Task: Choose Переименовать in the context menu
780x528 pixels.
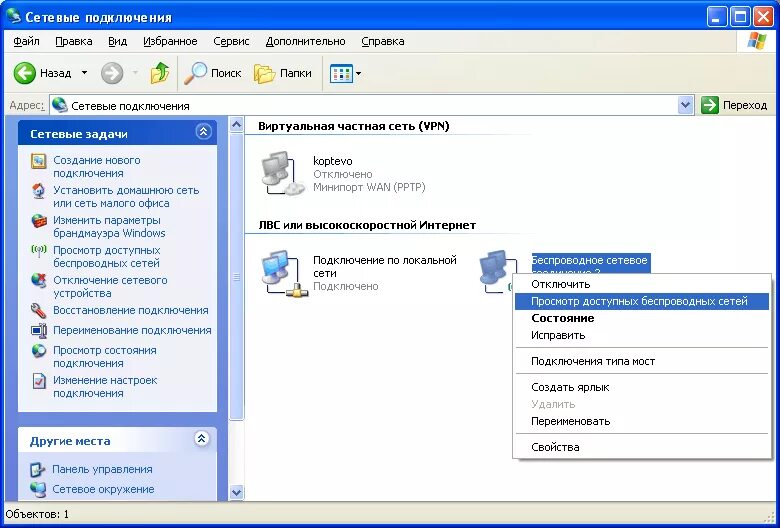Action: click(642, 421)
